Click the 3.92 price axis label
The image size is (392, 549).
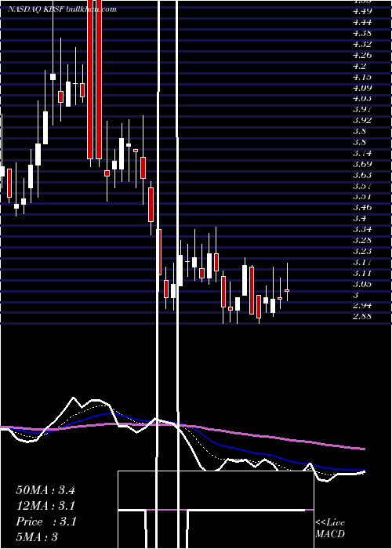[x=362, y=120]
